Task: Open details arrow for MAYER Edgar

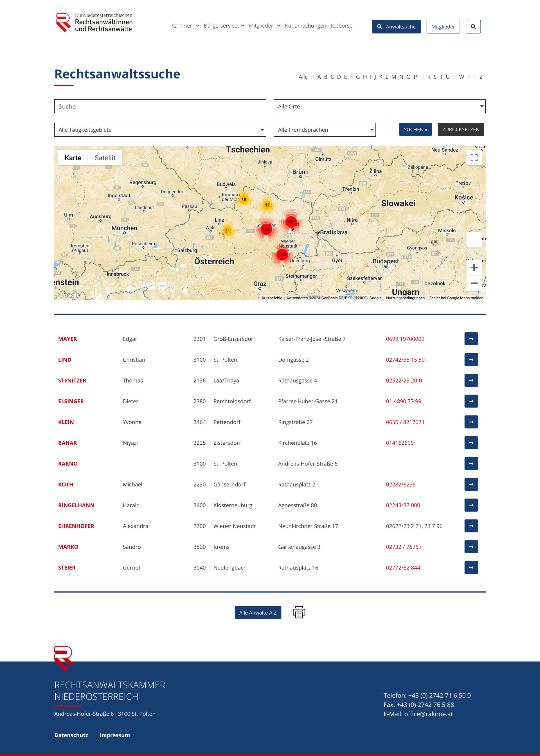Action: click(x=471, y=339)
